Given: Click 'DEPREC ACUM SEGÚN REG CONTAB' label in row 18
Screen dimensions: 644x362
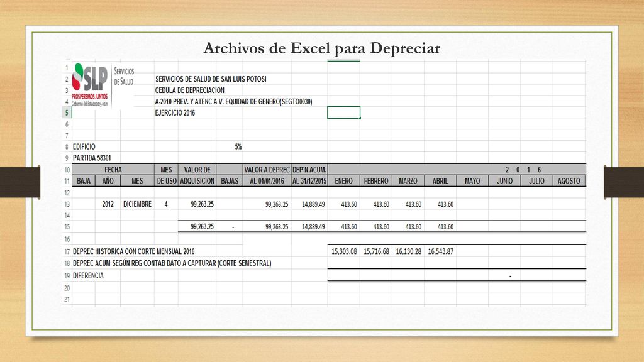Looking at the screenshot, I should tap(172, 263).
